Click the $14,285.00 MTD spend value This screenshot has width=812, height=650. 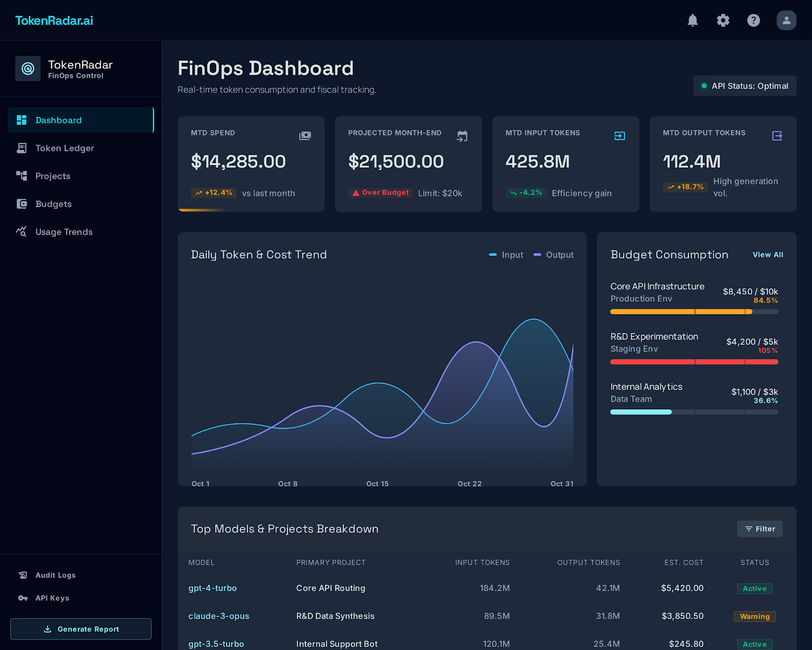click(239, 161)
